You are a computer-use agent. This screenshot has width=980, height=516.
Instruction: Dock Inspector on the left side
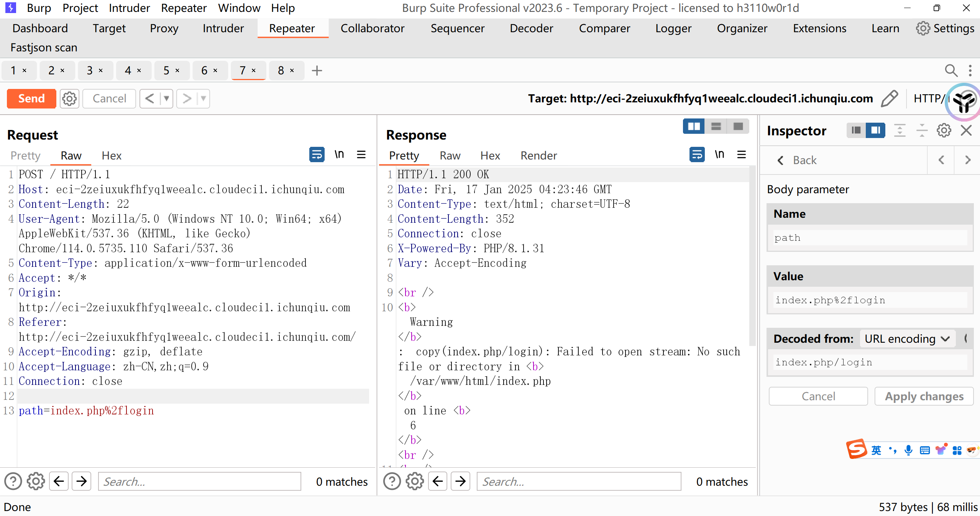[856, 130]
